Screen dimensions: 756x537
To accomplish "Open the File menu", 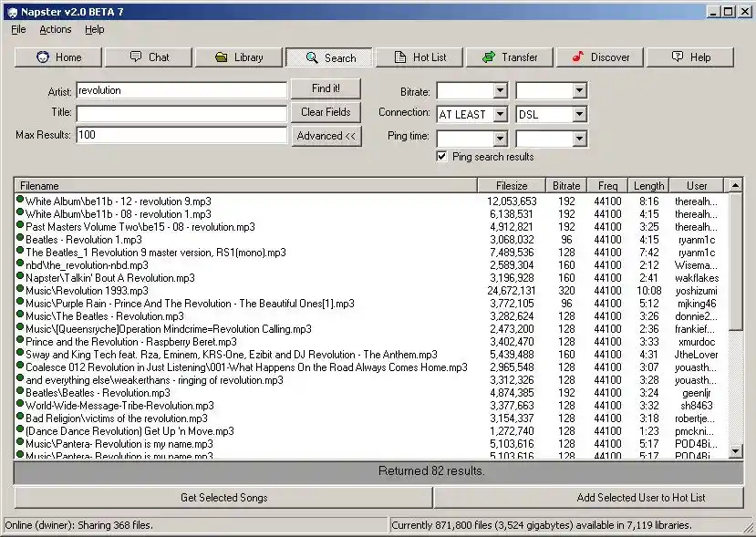I will (x=16, y=29).
